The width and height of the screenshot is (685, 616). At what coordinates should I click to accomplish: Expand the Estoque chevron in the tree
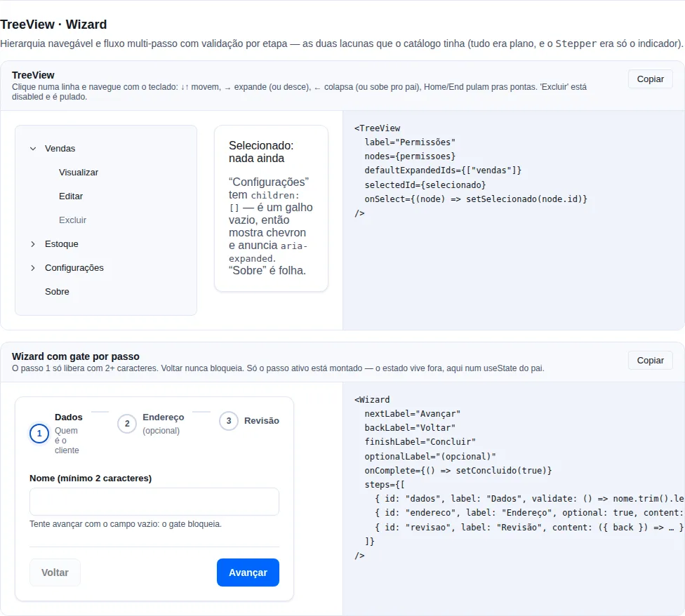[33, 244]
